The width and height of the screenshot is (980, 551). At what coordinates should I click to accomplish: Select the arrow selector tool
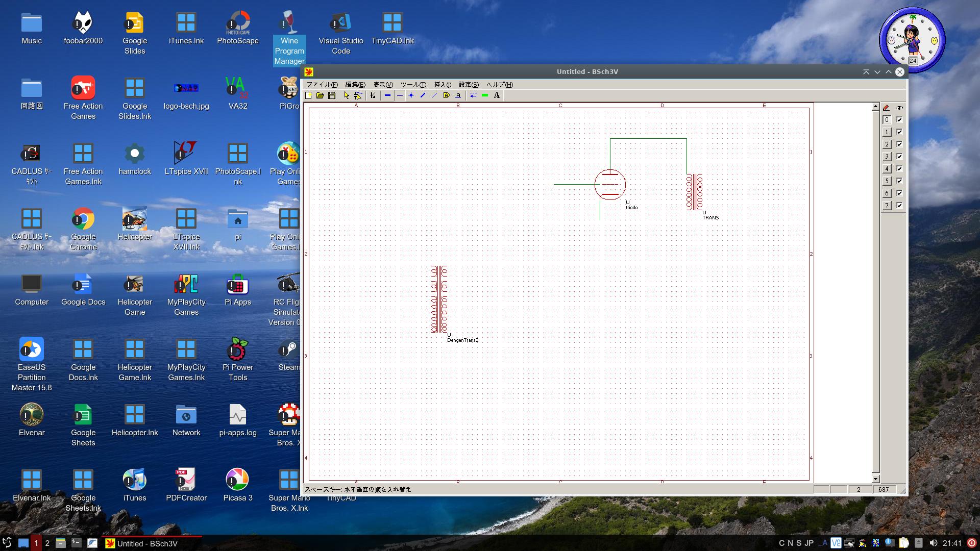point(347,95)
